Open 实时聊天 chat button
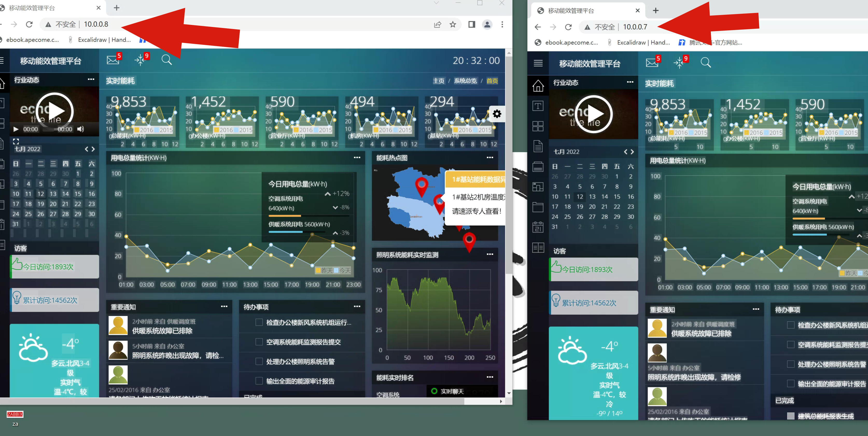The height and width of the screenshot is (436, 868). (448, 391)
